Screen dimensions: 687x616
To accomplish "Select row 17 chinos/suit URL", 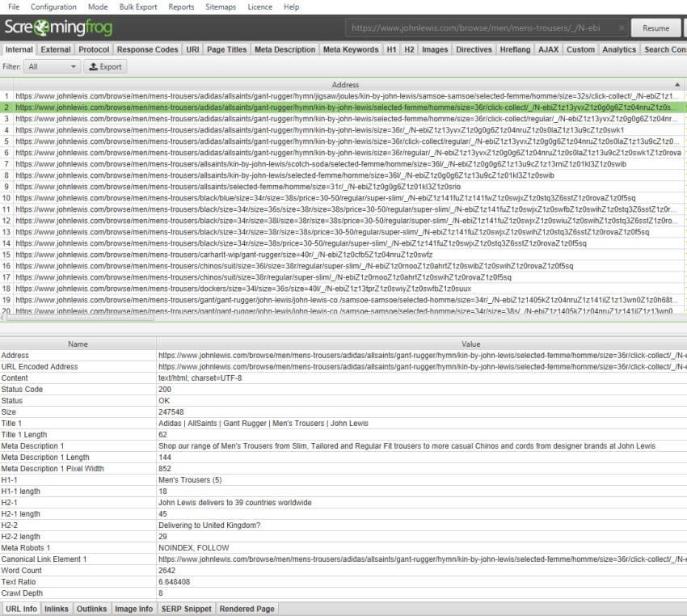I will click(263, 277).
